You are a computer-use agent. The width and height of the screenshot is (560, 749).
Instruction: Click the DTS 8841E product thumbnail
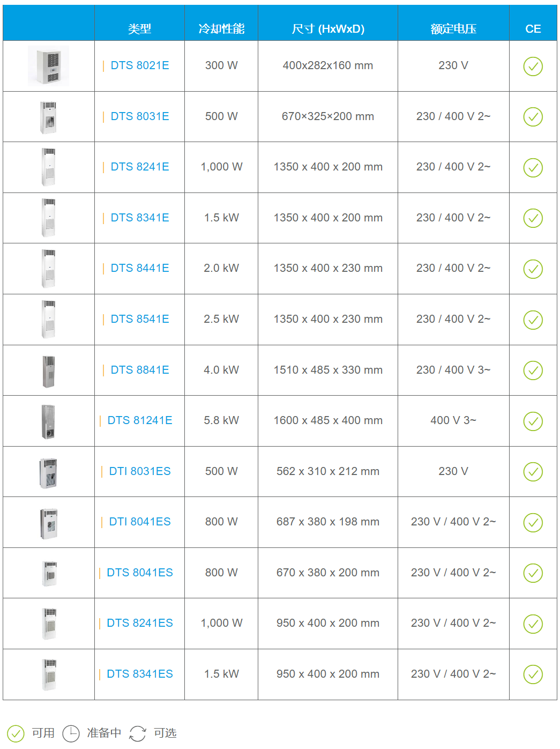click(48, 371)
